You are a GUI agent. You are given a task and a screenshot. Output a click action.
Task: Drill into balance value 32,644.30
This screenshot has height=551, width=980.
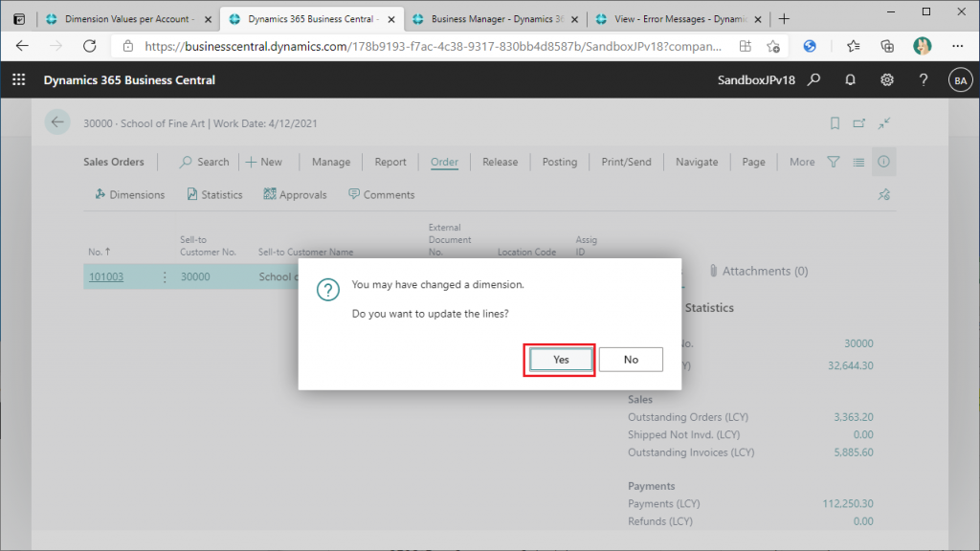[851, 365]
